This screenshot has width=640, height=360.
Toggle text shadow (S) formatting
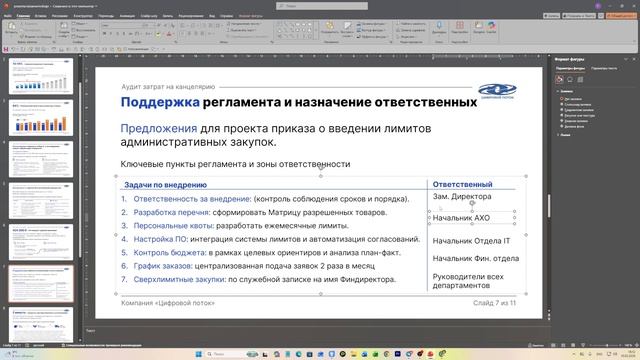click(x=124, y=34)
